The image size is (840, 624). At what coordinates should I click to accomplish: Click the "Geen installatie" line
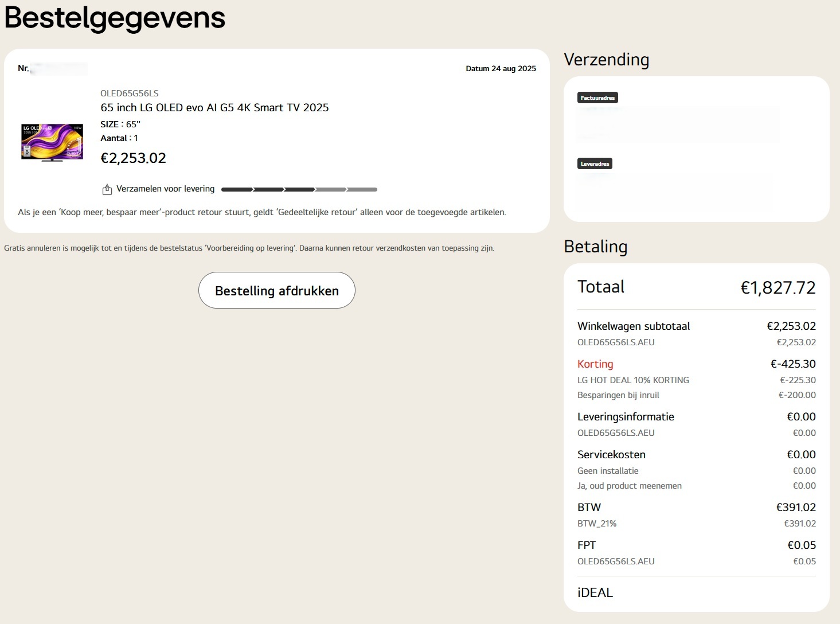pos(608,470)
